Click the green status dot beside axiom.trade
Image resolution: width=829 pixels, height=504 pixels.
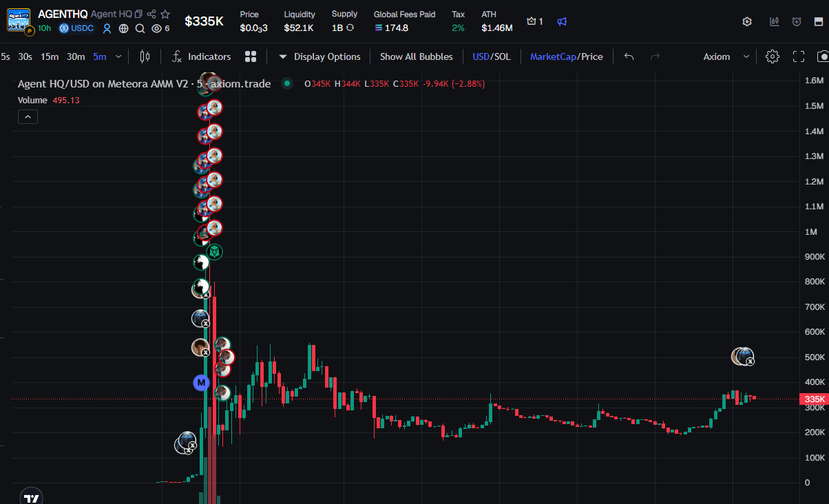(x=287, y=84)
